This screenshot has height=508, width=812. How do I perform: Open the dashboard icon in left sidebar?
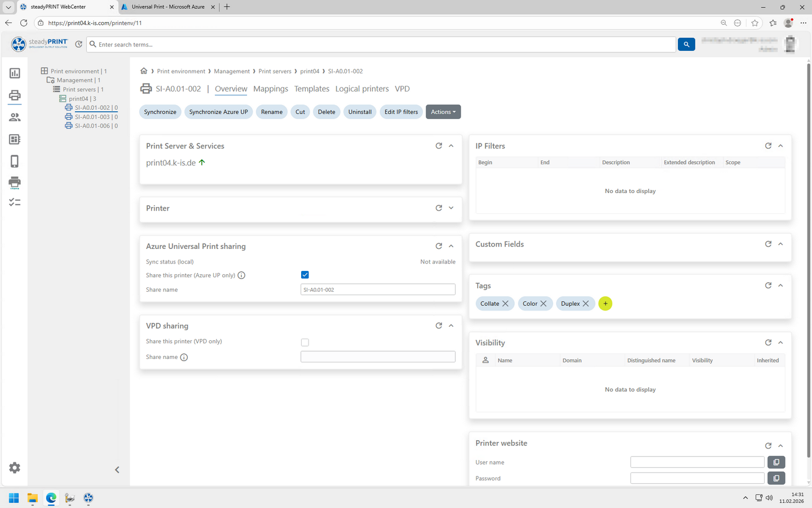(x=15, y=73)
